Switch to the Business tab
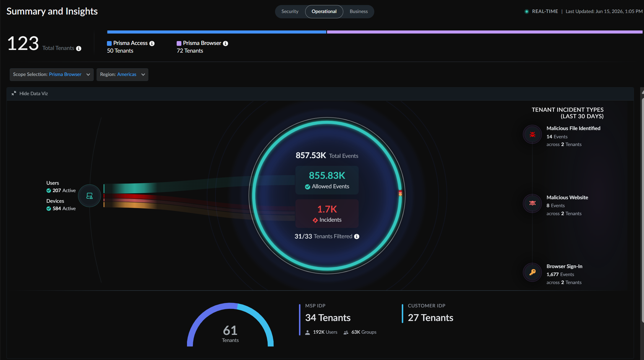Screen dimensions: 644x360 pyautogui.click(x=359, y=12)
